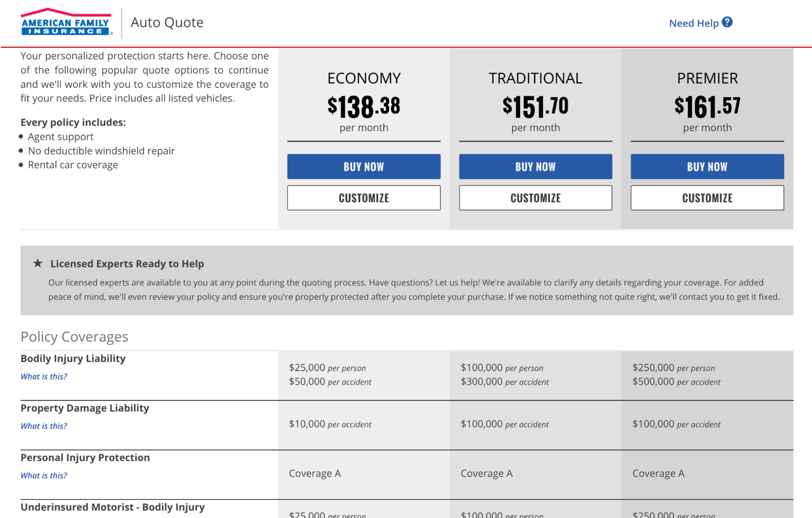The width and height of the screenshot is (812, 518).
Task: Customize the Premier plan
Action: [707, 198]
